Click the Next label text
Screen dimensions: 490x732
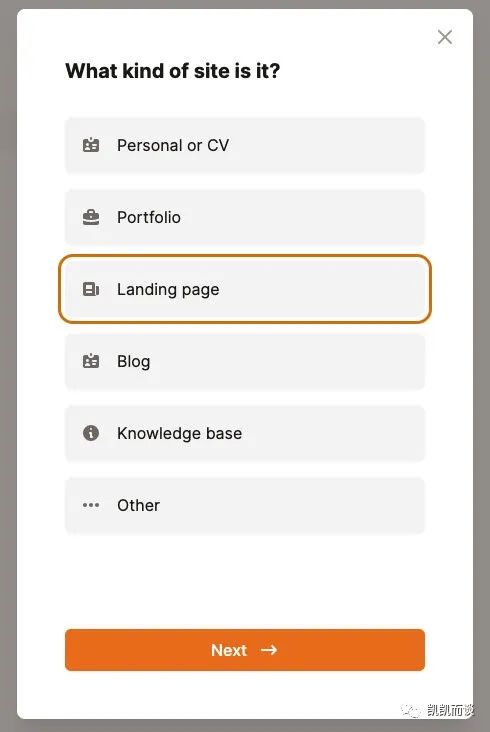pyautogui.click(x=229, y=650)
